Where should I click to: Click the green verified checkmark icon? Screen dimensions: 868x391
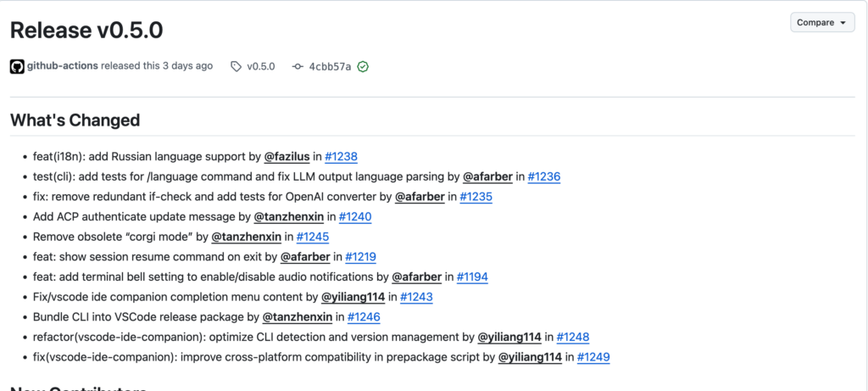[x=363, y=66]
